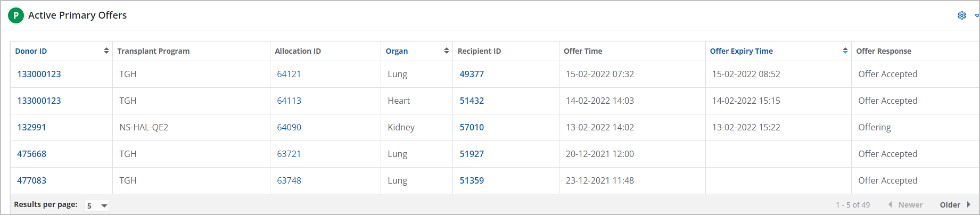Click the Older pagination button
This screenshot has height=215, width=980.
coord(950,205)
